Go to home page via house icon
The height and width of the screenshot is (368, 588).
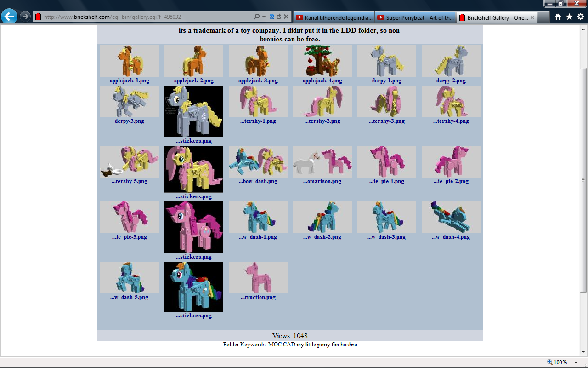[x=558, y=17]
